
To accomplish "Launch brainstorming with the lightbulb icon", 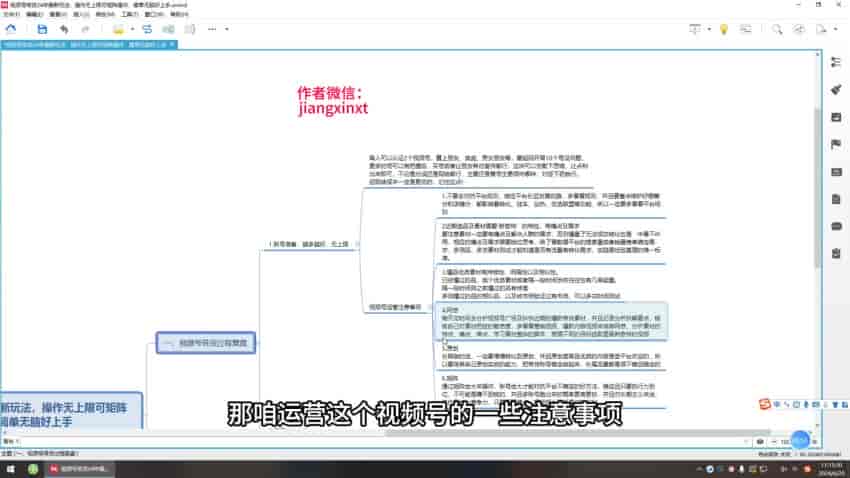I will pos(724,29).
